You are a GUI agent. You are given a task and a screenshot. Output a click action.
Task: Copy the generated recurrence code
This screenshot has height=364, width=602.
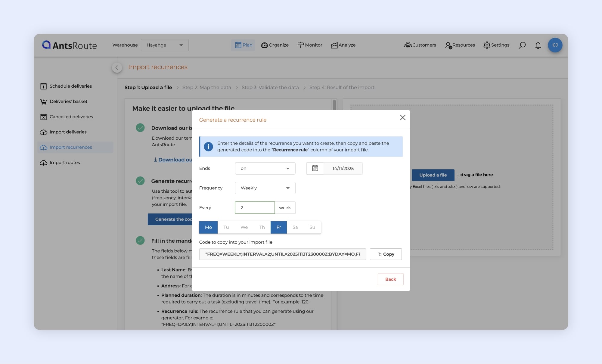(386, 254)
